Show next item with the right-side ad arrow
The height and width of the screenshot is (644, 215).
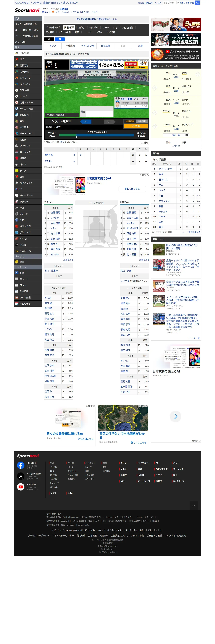175,416
